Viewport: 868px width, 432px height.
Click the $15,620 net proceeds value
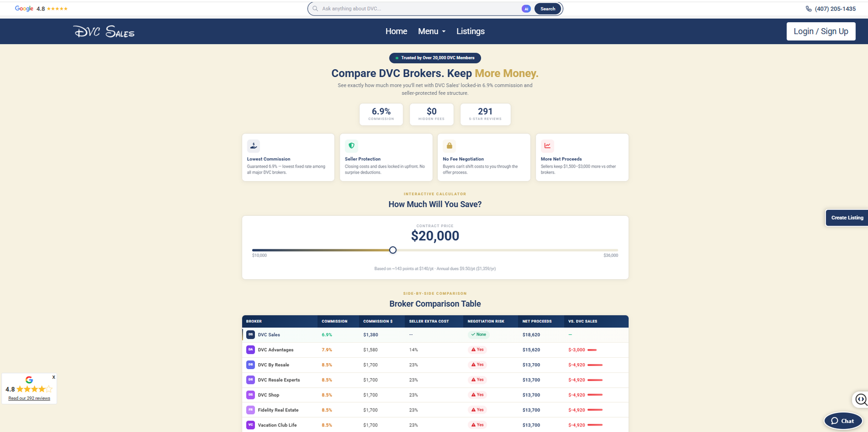click(x=531, y=350)
